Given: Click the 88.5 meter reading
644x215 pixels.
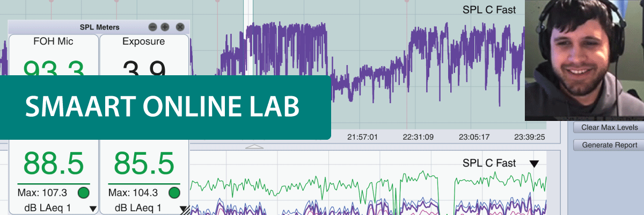Looking at the screenshot, I should pyautogui.click(x=53, y=164).
